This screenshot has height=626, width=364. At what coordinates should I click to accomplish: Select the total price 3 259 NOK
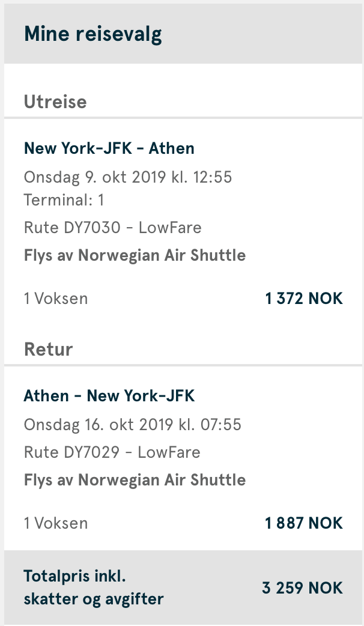pos(302,588)
